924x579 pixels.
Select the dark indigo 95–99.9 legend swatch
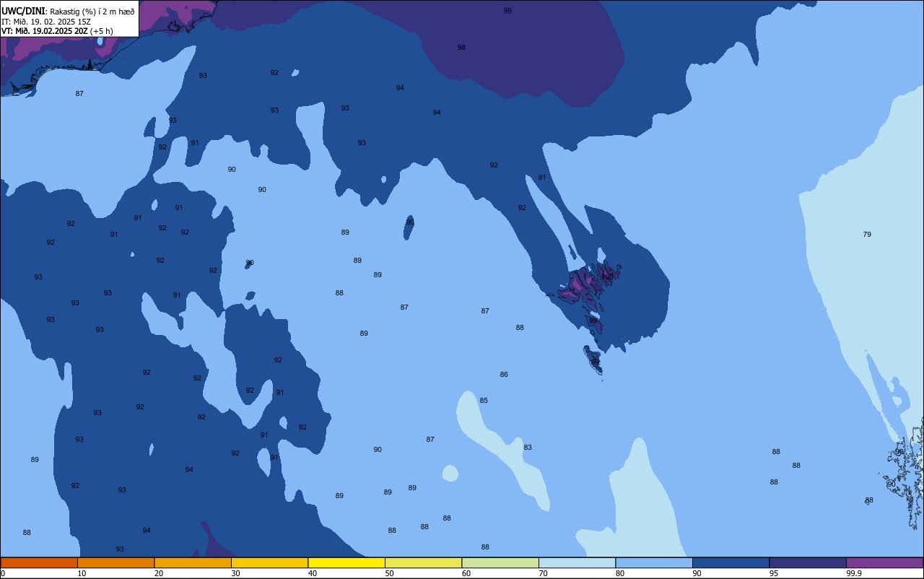[x=808, y=562]
